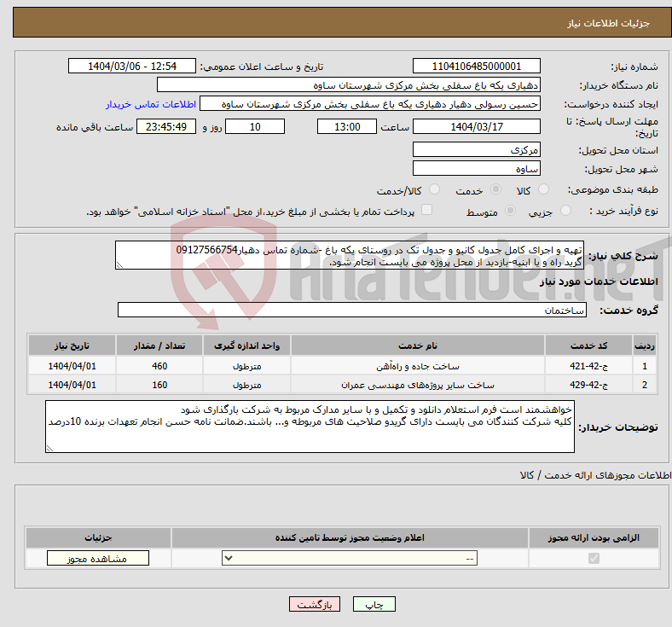Click the اطلاعات خدمات مورد نیاز heading
This screenshot has height=627, width=672.
point(599,282)
